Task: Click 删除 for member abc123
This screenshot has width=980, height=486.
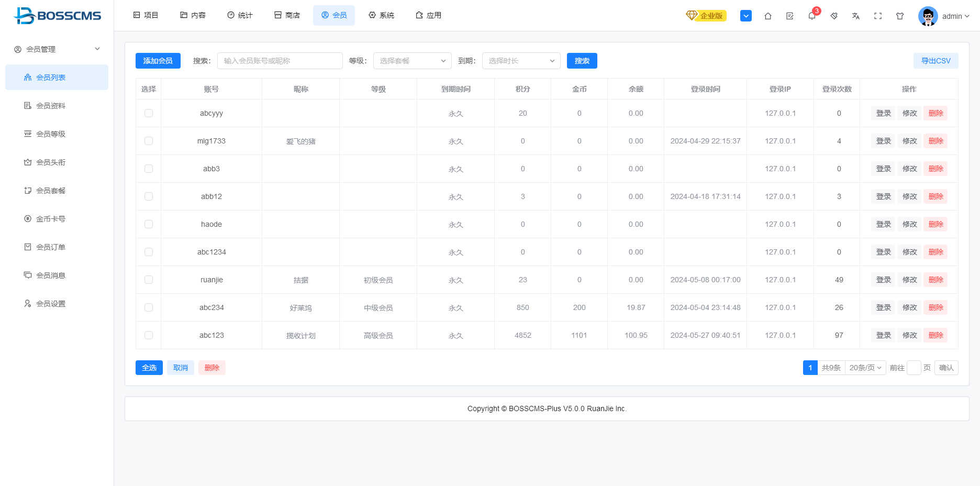Action: click(936, 335)
